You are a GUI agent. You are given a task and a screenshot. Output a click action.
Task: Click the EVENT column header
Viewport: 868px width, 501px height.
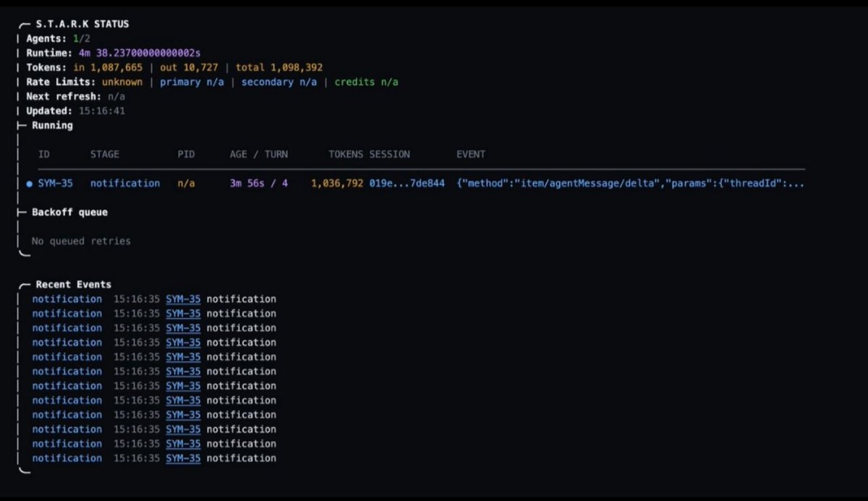tap(471, 154)
